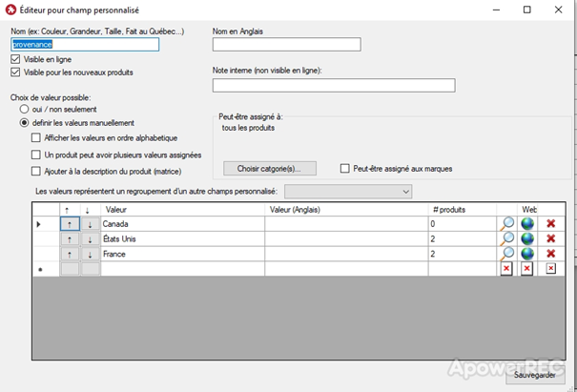Viewport: 577px width, 392px height.
Task: Delete the États Unis value with red X
Action: [x=551, y=238]
